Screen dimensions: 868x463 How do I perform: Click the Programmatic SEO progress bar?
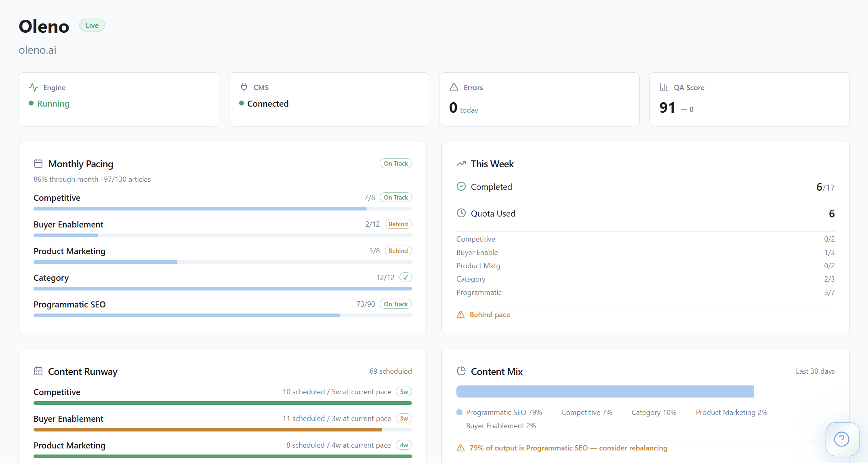(x=222, y=315)
